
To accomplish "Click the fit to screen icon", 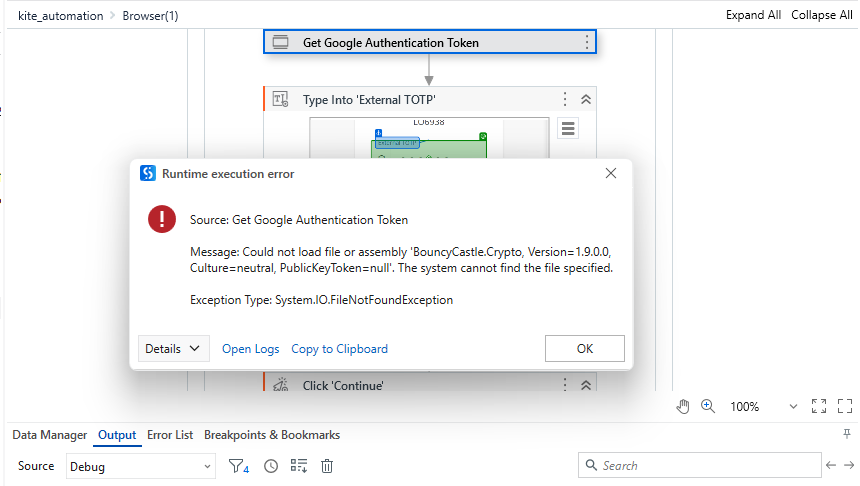I will tap(818, 406).
